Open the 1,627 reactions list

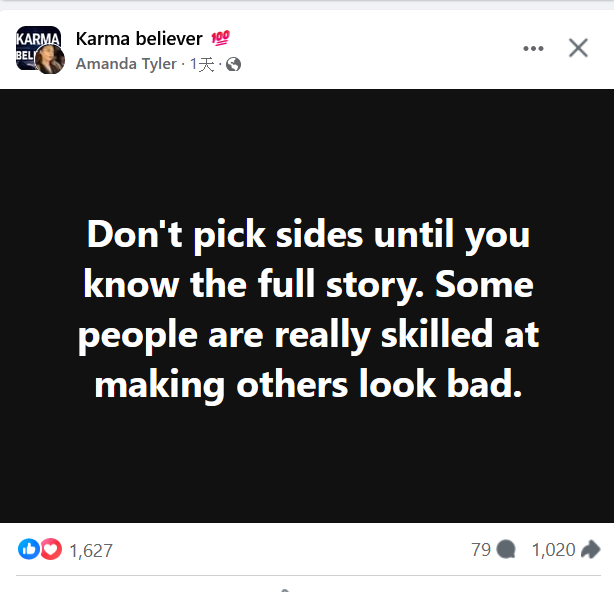(x=91, y=550)
